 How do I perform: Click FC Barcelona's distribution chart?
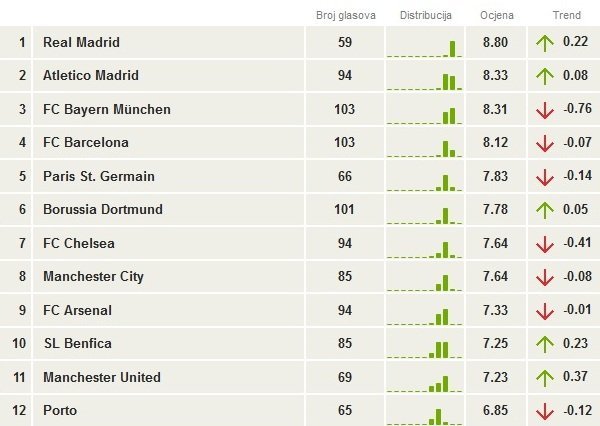click(424, 149)
